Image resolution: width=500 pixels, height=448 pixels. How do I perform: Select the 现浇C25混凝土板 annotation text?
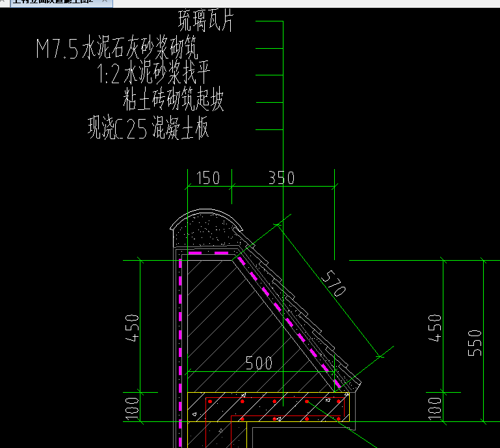pos(148,127)
